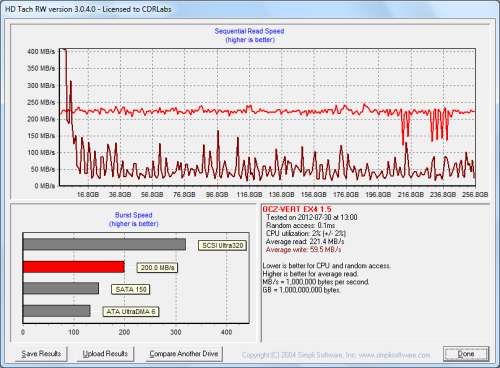The width and height of the screenshot is (500, 368).
Task: Select the gray SCSI Ultra320 bar
Action: click(x=104, y=244)
